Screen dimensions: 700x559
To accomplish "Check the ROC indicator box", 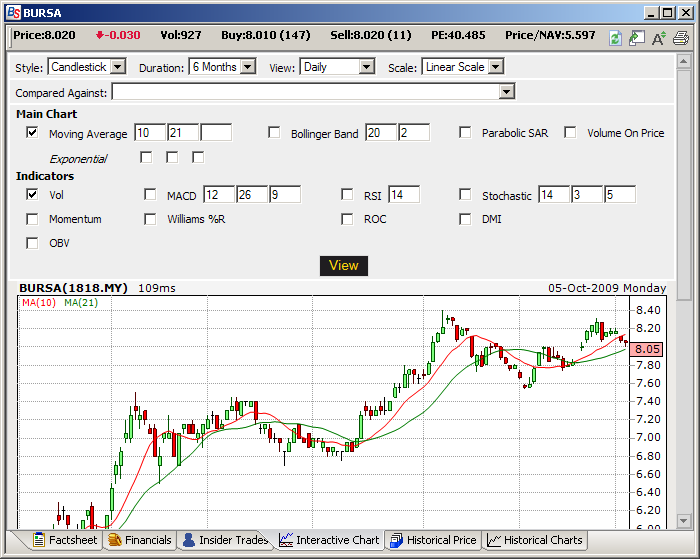I will (347, 219).
